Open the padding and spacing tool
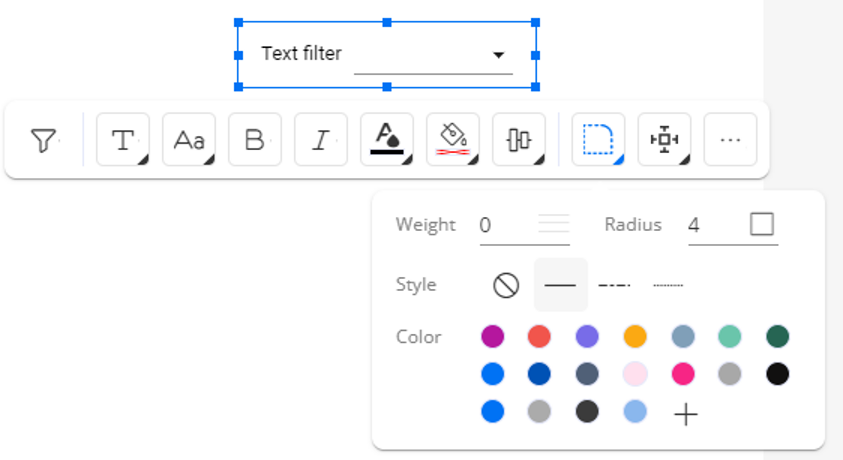The image size is (843, 460). point(665,140)
